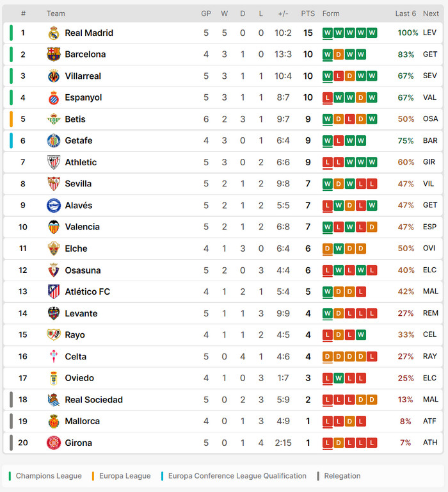Click the Villarreal club crest icon
Viewport: 448px width, 492px height.
tap(54, 76)
